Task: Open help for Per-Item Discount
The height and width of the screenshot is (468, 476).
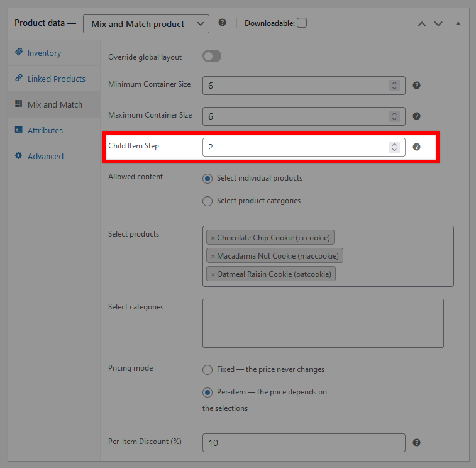Action: (x=416, y=442)
